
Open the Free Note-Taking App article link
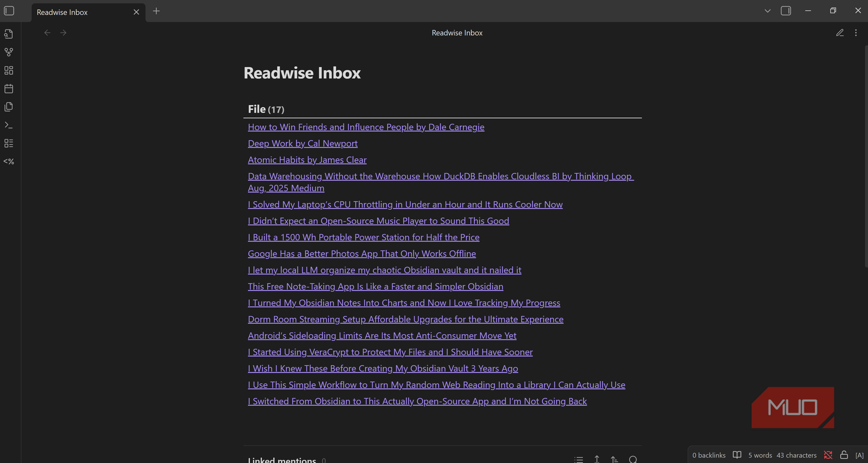click(x=376, y=286)
